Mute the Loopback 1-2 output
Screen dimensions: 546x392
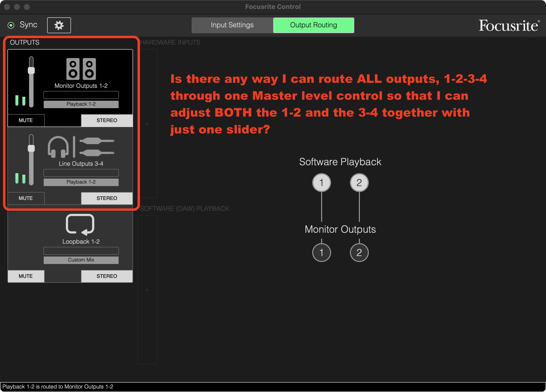tap(26, 276)
